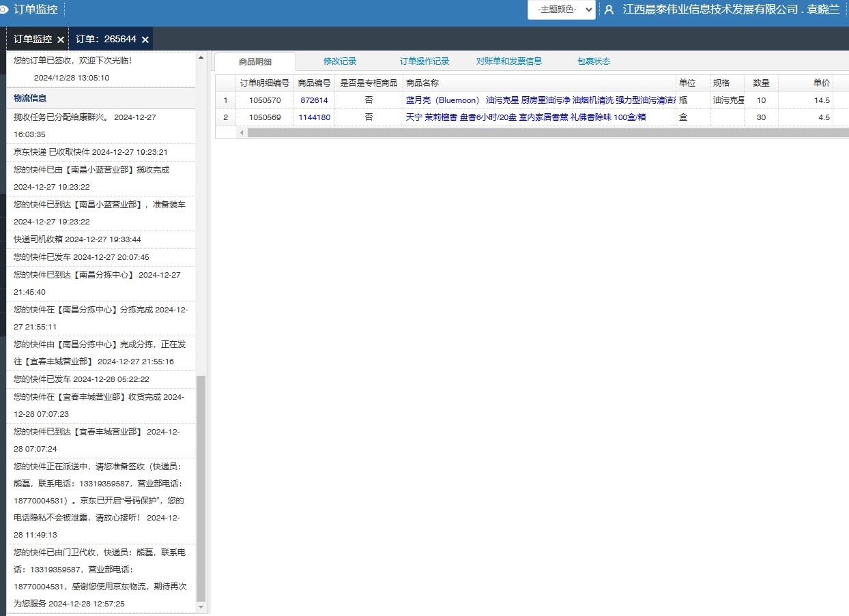Open product number 872614 link
The width and height of the screenshot is (849, 616).
tap(314, 100)
